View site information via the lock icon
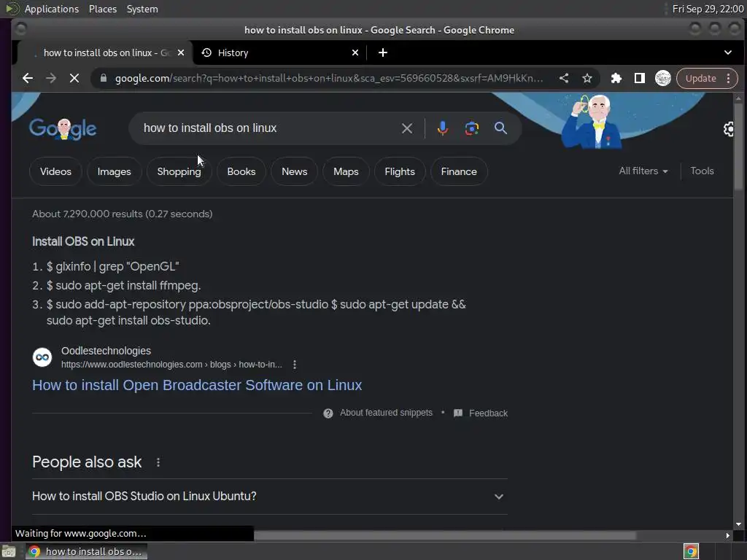The width and height of the screenshot is (747, 560). tap(104, 78)
